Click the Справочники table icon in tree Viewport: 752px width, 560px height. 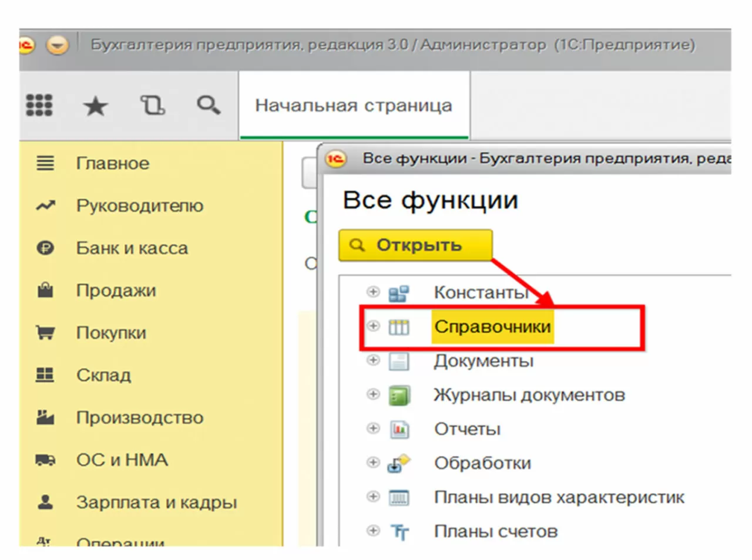[x=399, y=327]
